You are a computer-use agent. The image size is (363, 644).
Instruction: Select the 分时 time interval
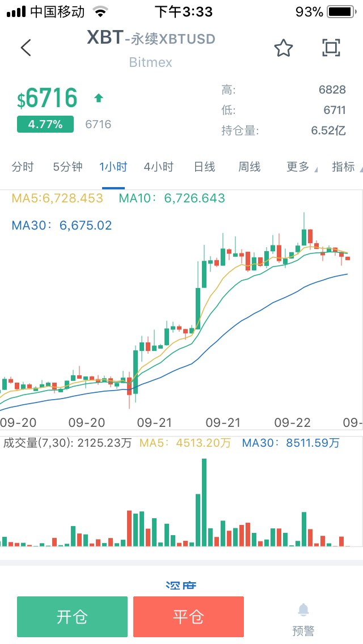[x=23, y=167]
